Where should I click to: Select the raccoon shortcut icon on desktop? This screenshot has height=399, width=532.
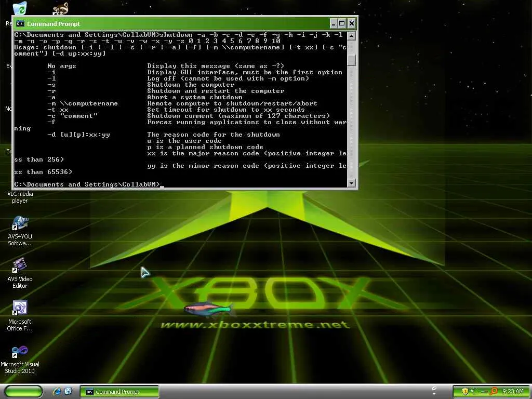[60, 8]
